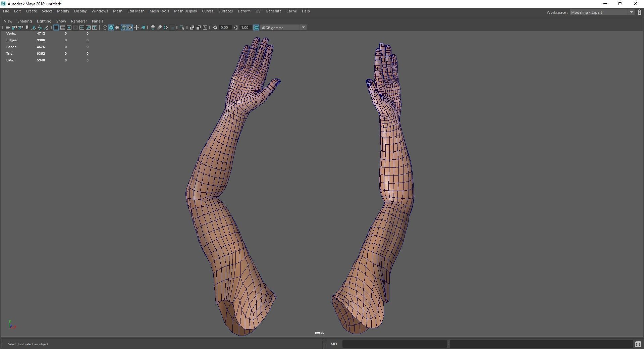Open the Mesh Display menu
This screenshot has width=644, height=349.
point(185,11)
